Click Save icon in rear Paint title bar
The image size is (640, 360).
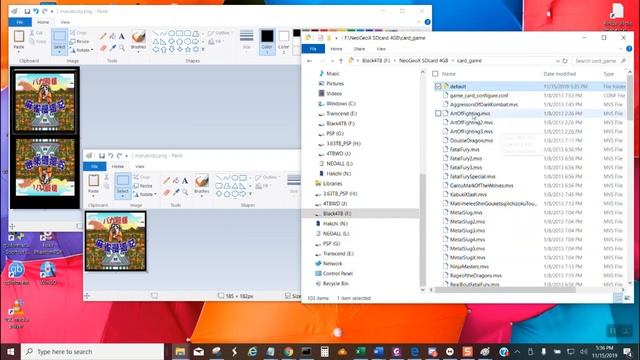[x=27, y=11]
